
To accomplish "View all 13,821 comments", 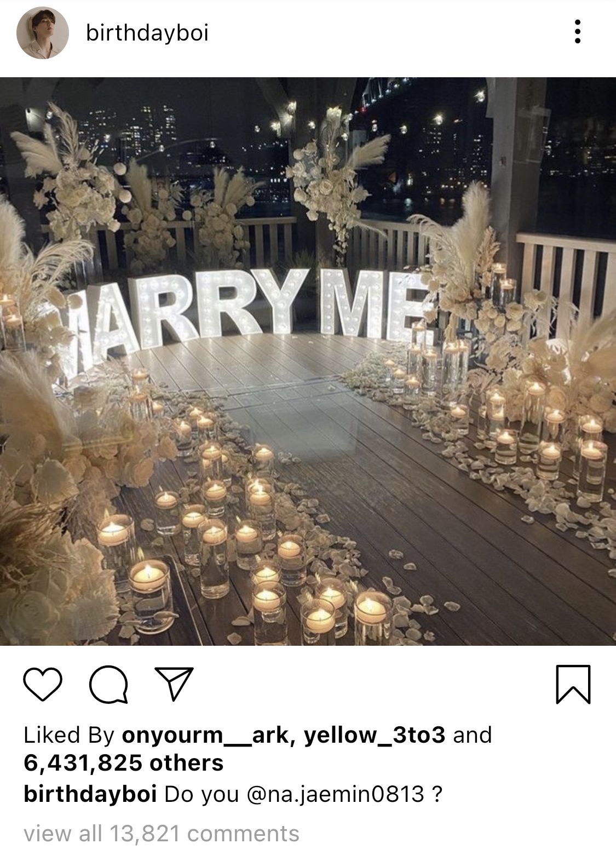I will point(162,834).
